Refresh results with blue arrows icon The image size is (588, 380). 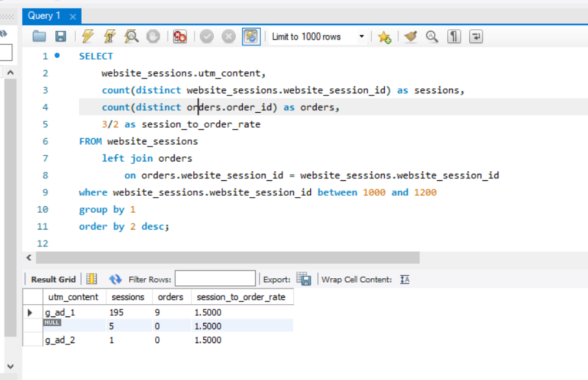click(115, 279)
